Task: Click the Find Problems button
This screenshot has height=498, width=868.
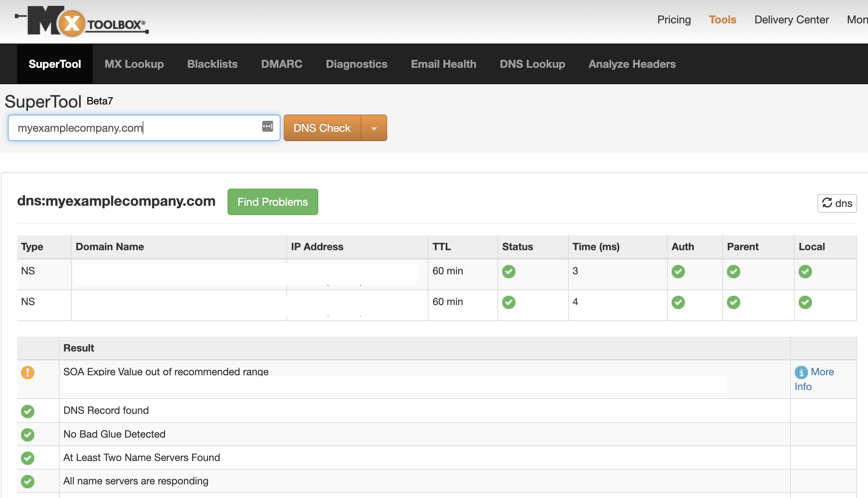Action: pyautogui.click(x=272, y=201)
